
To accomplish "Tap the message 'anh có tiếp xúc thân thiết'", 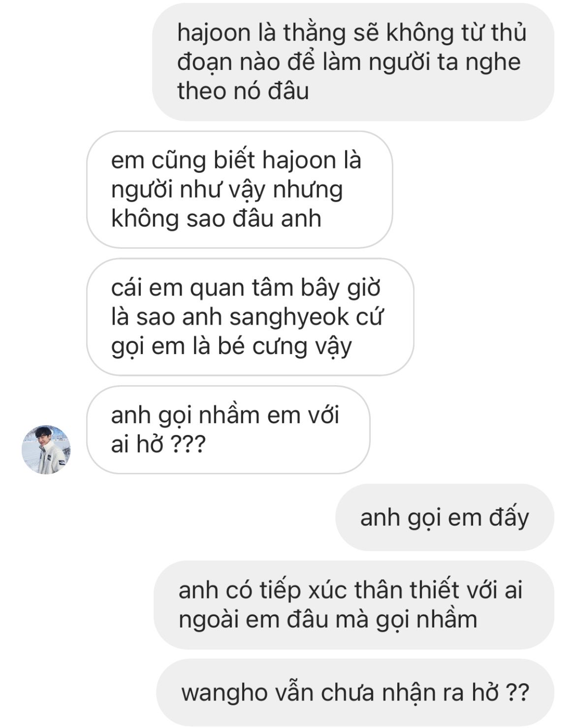I will [354, 605].
